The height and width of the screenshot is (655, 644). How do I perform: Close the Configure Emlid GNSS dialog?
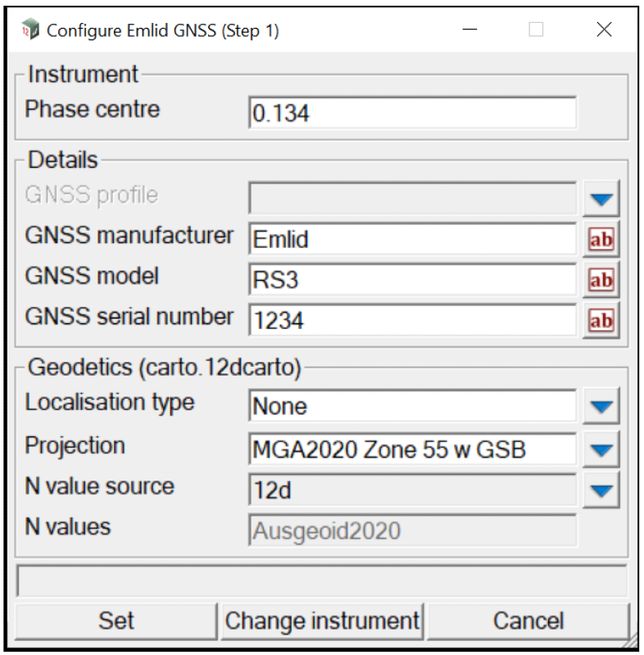[x=604, y=29]
